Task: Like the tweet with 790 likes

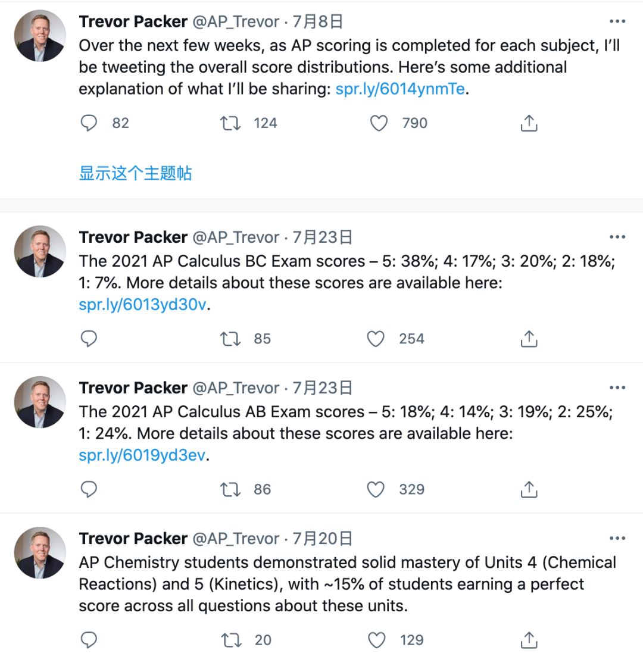Action: [x=379, y=123]
